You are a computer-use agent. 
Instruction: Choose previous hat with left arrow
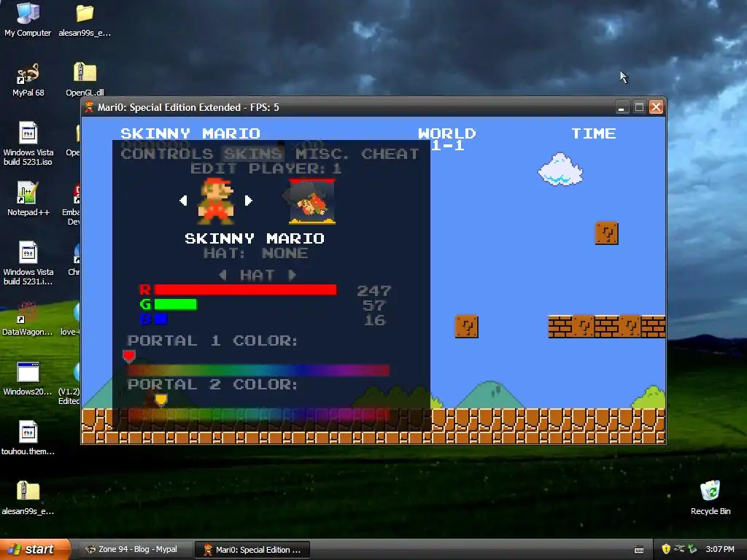222,275
